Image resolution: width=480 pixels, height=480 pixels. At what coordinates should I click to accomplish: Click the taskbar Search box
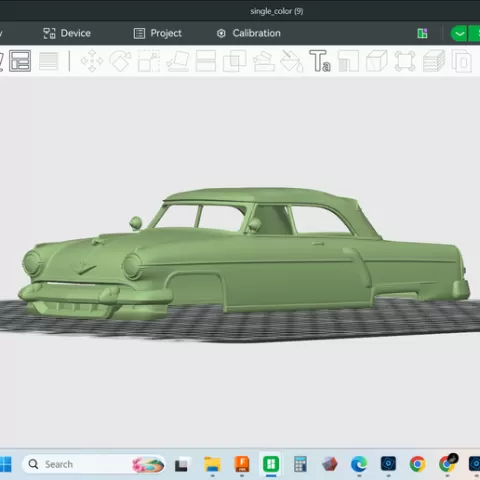(94, 464)
